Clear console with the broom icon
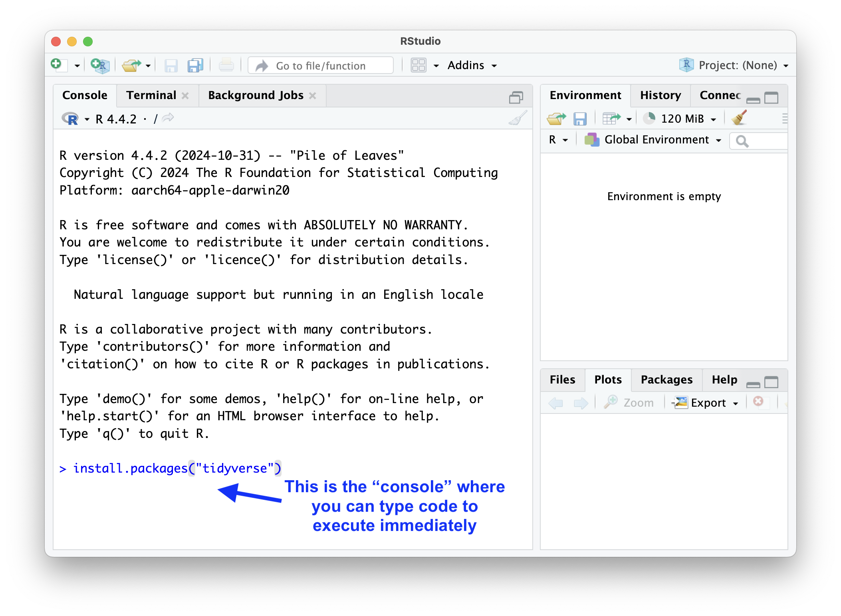This screenshot has width=841, height=616. point(518,118)
